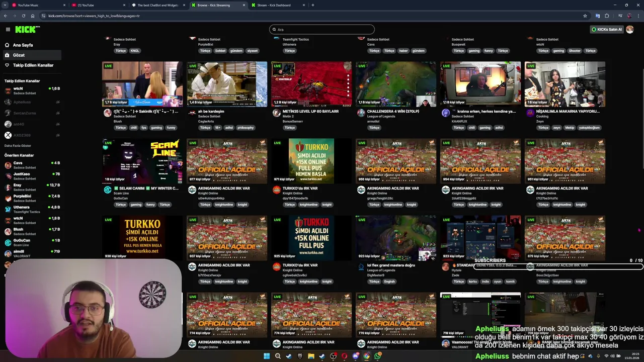The image size is (644, 362).
Task: Open recommended channel GuGuCan
Action: tap(32, 242)
